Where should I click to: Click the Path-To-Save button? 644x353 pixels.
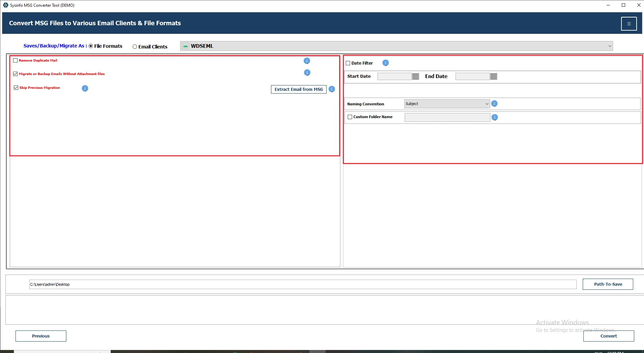pyautogui.click(x=608, y=284)
